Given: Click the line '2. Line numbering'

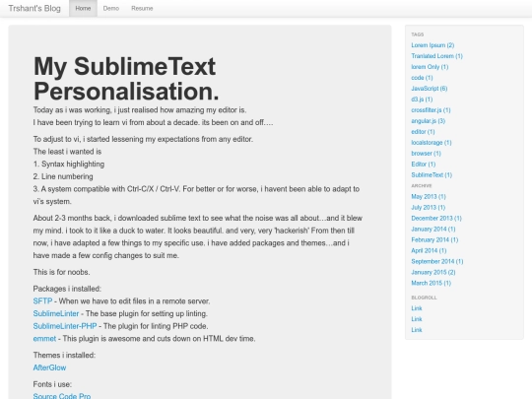Looking at the screenshot, I should click(x=63, y=176).
